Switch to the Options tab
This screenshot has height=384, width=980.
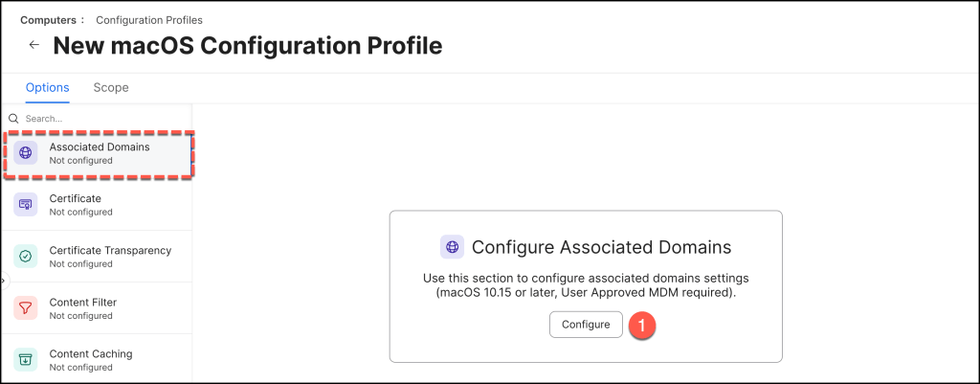(47, 87)
